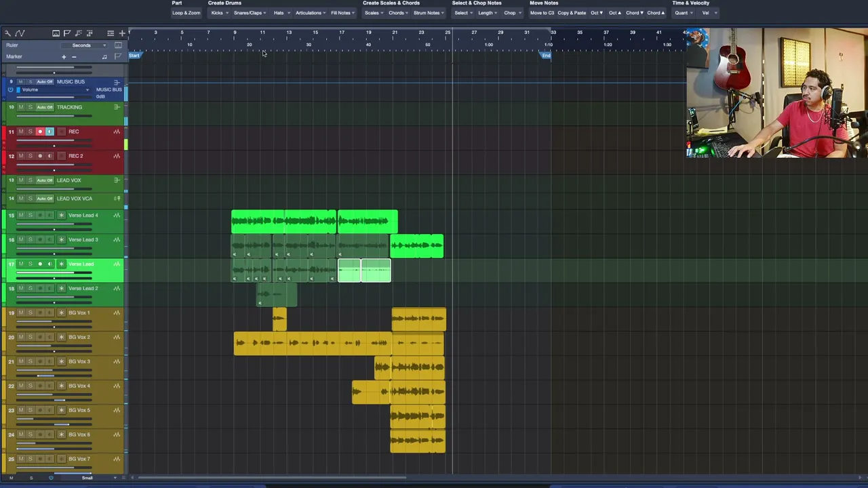This screenshot has height=488, width=868.
Task: Open marker track flag icon in toolbar
Action: pos(67,33)
